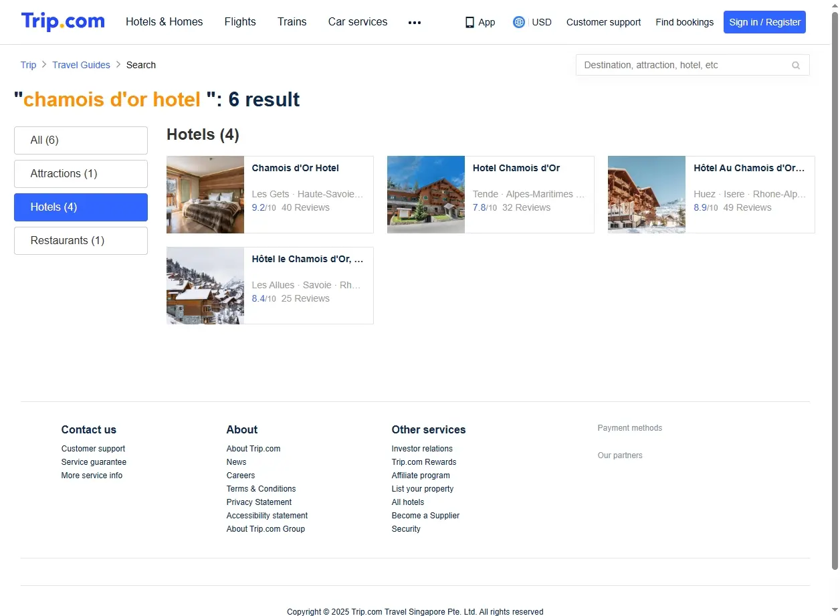Click the 32 Reviews text
The image size is (840, 616).
point(526,207)
